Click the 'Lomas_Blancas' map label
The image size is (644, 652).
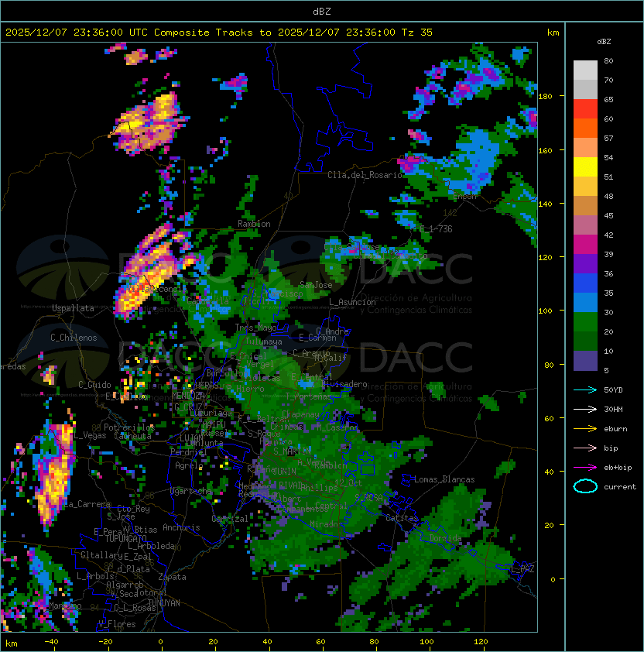click(x=444, y=479)
